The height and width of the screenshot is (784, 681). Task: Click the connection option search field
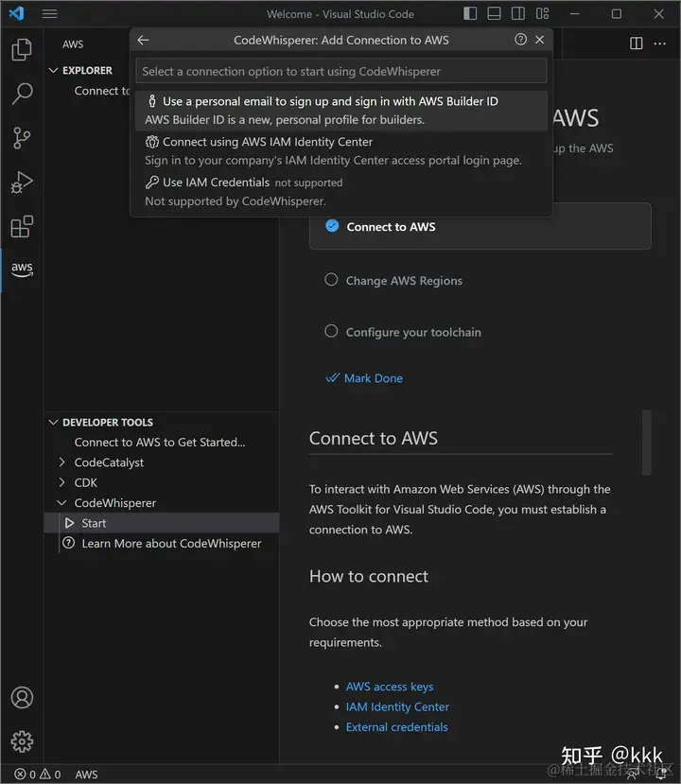coord(341,71)
